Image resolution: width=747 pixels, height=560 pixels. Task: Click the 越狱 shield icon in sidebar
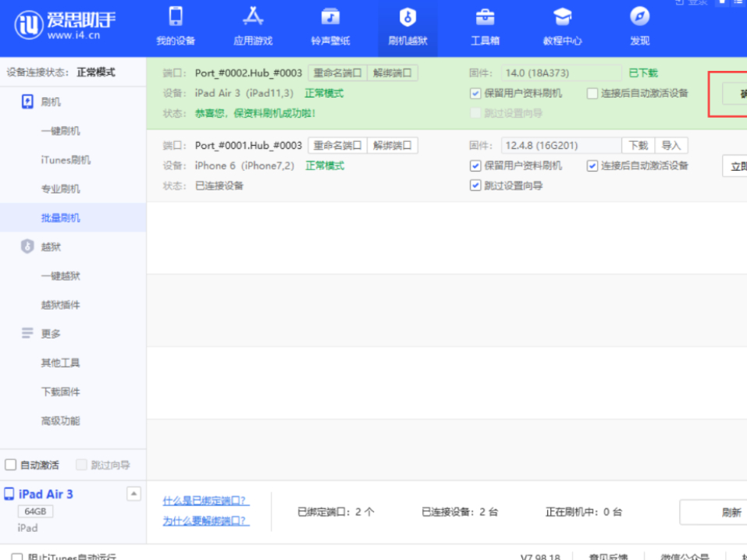coord(27,246)
